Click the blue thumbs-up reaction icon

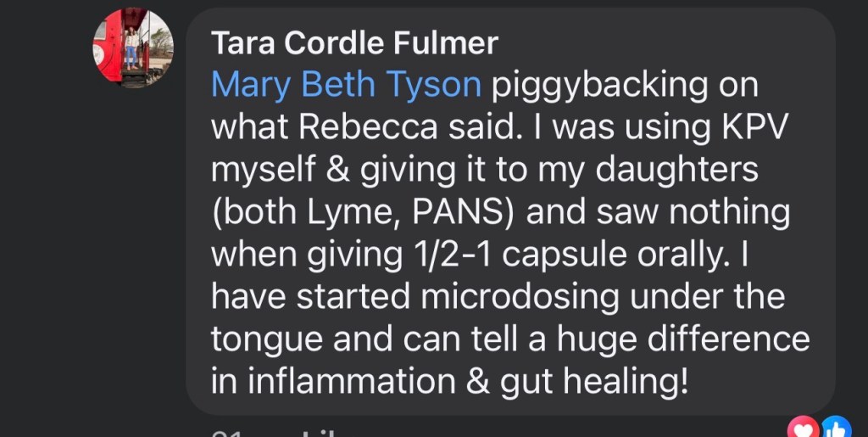(836, 429)
